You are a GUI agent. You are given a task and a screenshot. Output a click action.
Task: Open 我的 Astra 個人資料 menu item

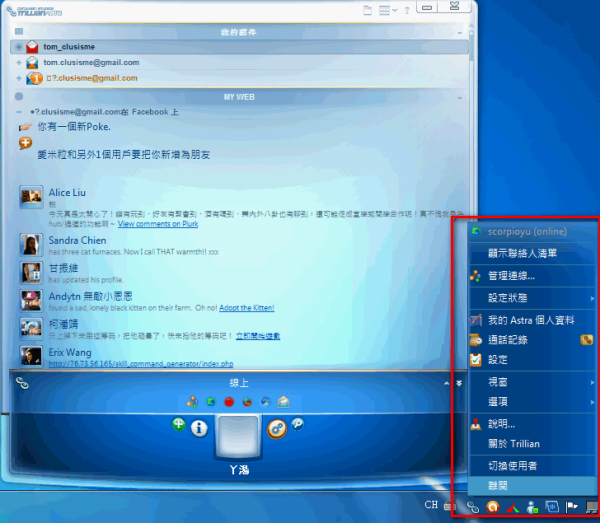tap(532, 320)
